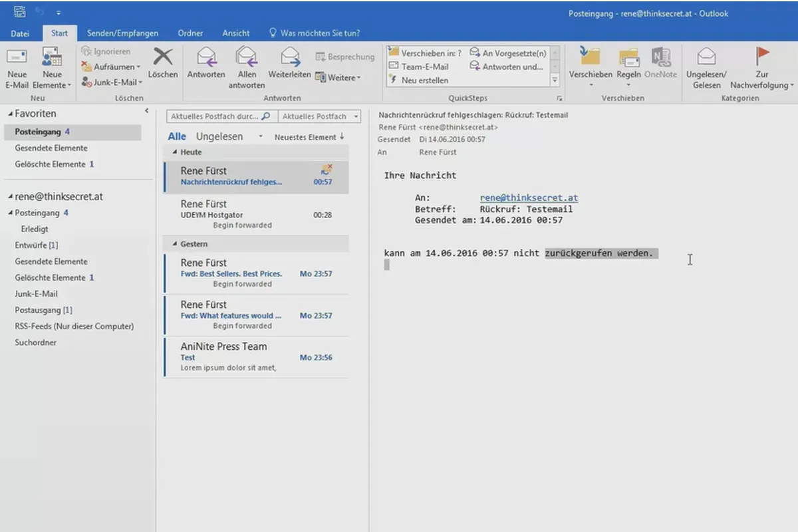Screen dimensions: 798x532
Task: Click Neu erstellen in QuickSteps
Action: [419, 80]
